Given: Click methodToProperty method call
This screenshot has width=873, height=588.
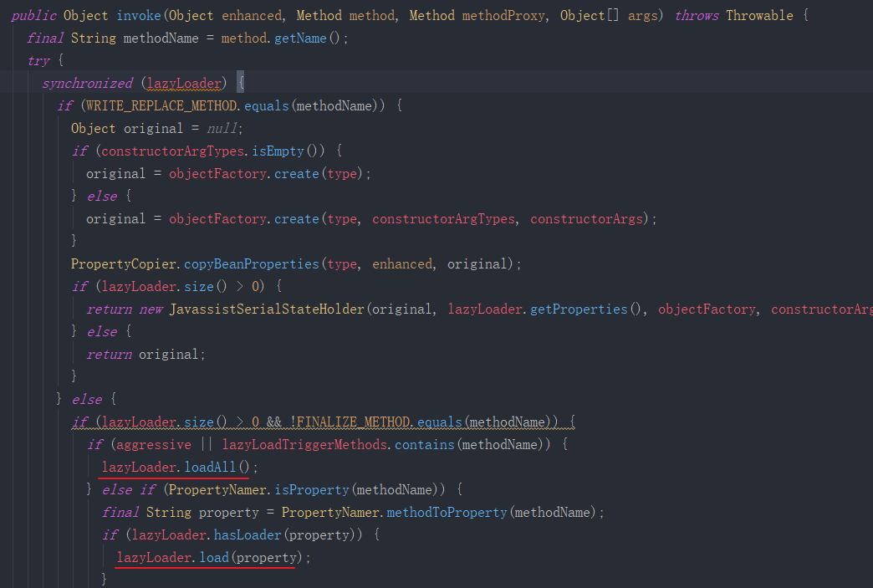Looking at the screenshot, I should coord(447,512).
